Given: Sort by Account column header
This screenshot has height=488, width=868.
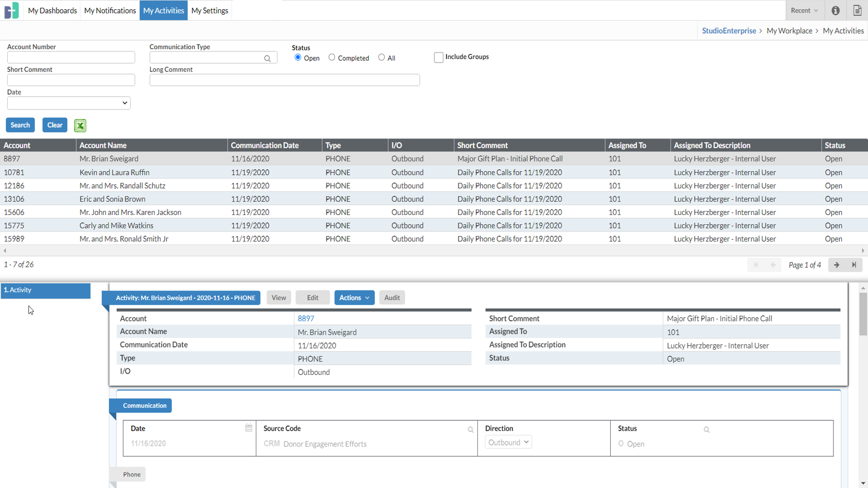Looking at the screenshot, I should 38,146.
